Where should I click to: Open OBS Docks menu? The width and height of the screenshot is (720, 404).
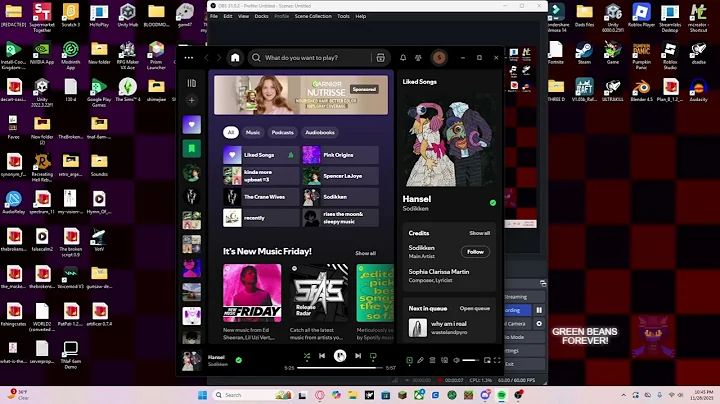[x=261, y=16]
